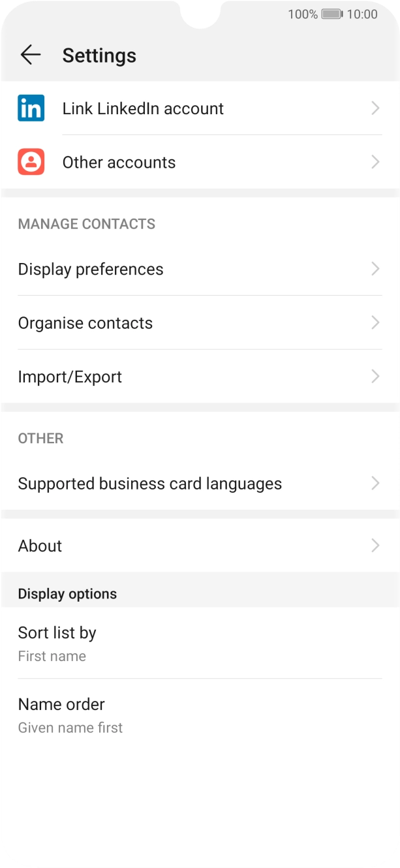Open the Name order selector
This screenshot has width=400, height=868.
pyautogui.click(x=200, y=715)
